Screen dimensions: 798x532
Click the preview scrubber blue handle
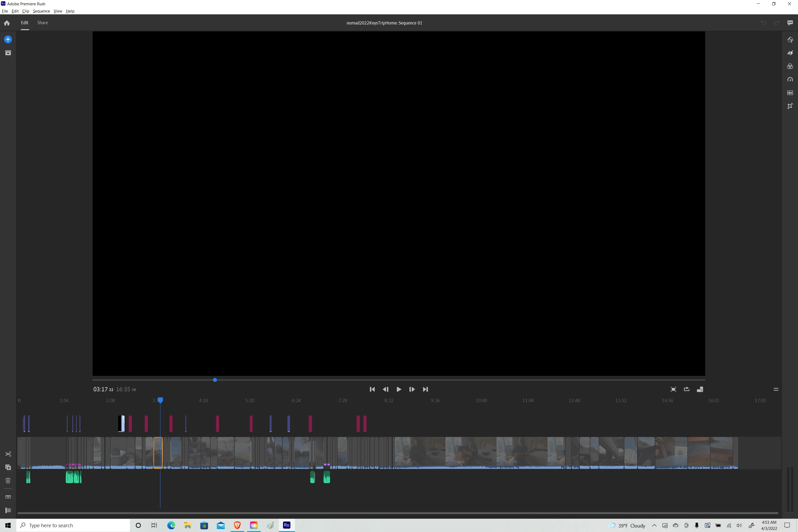click(215, 380)
